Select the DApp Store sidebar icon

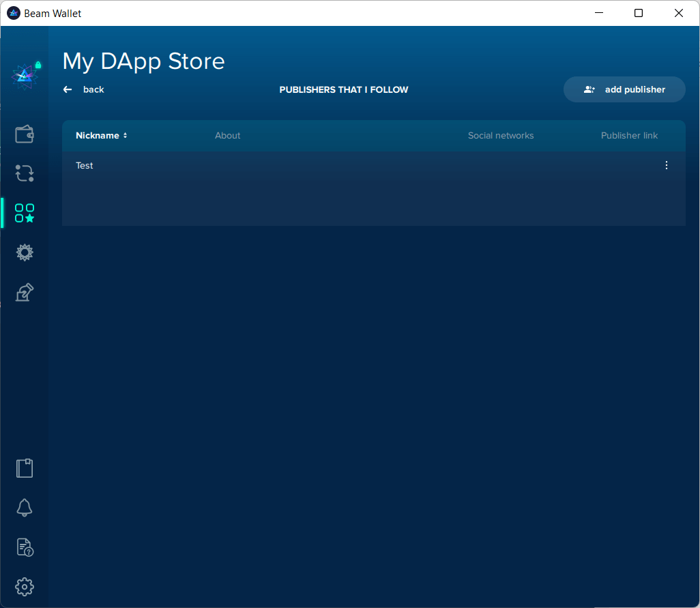pos(25,213)
